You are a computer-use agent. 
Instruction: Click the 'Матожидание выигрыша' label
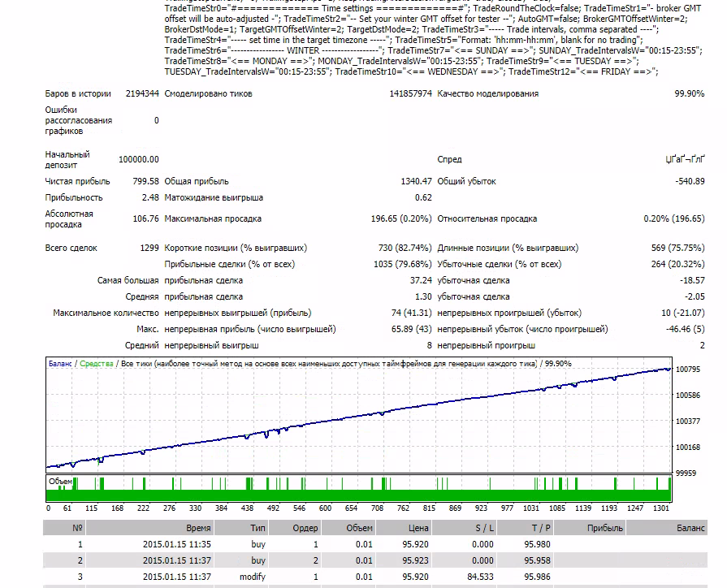click(x=214, y=197)
